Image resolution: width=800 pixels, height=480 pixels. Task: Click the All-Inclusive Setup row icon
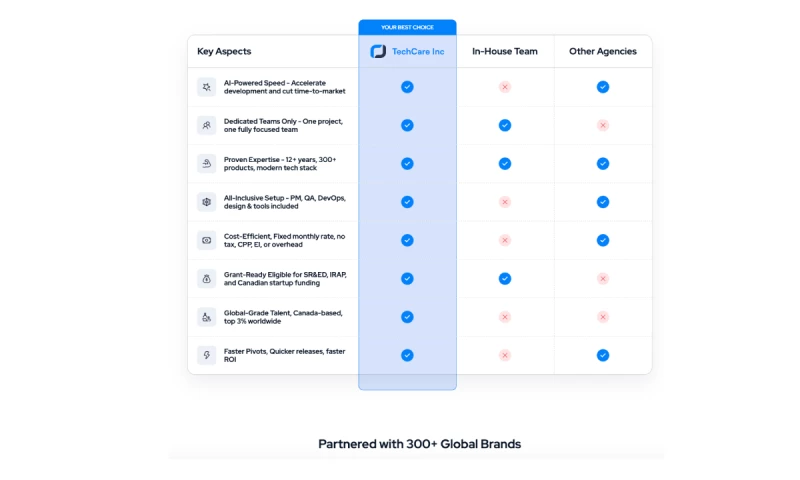(x=207, y=202)
